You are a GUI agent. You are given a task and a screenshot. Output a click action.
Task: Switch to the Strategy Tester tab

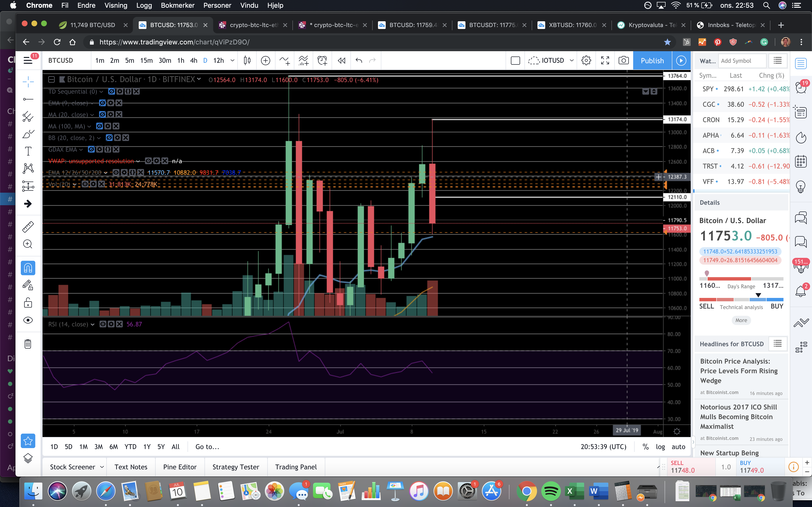[x=236, y=467]
